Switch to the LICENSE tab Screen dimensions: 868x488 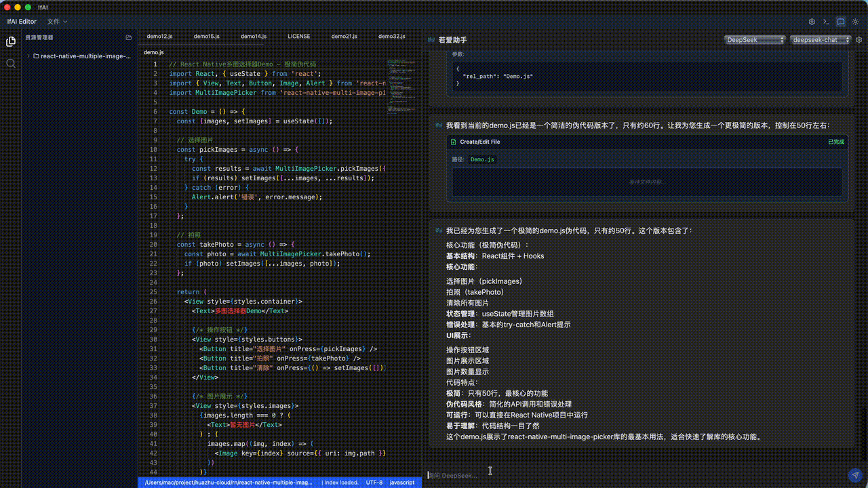pyautogui.click(x=298, y=37)
